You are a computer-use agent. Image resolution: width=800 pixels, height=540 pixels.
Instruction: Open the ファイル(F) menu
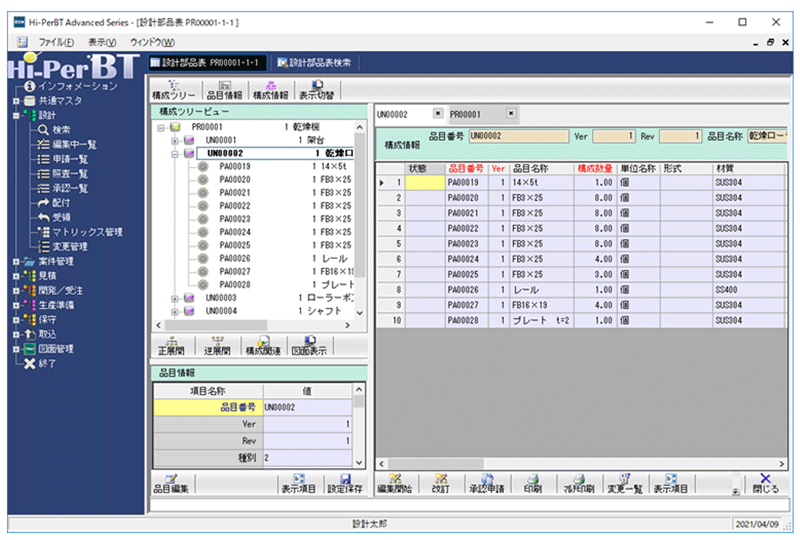click(56, 42)
